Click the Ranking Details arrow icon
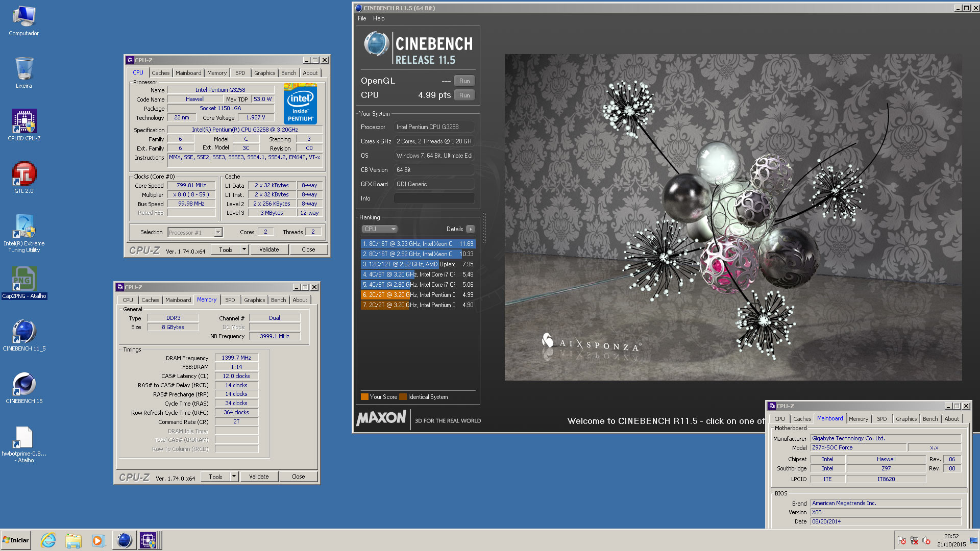 471,229
